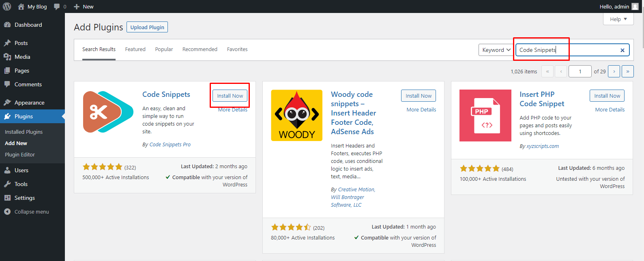
Task: Open the Keyword search type dropdown
Action: tap(496, 50)
